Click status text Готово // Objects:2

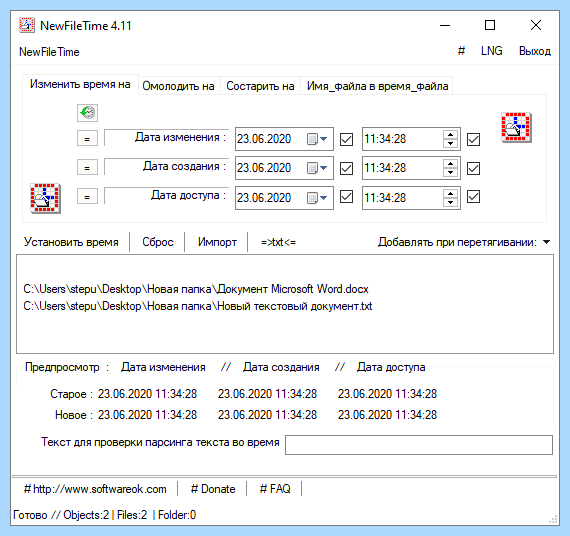point(61,515)
